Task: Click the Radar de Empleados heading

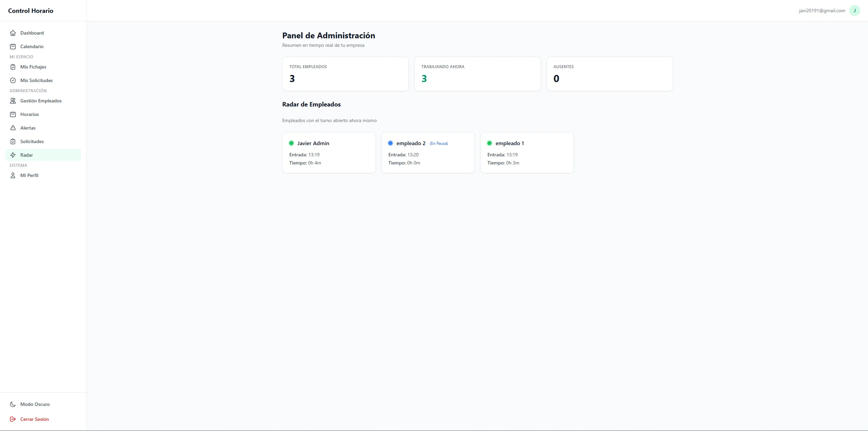Action: pyautogui.click(x=311, y=104)
